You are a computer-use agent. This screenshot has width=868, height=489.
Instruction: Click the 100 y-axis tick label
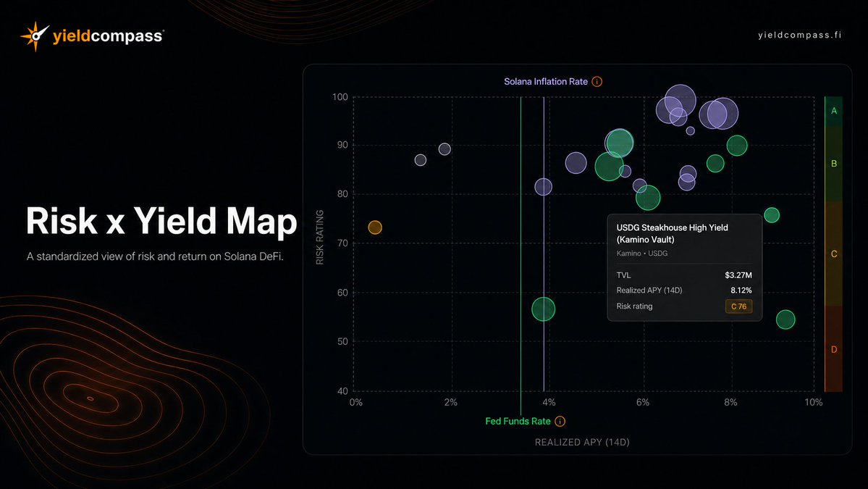[x=340, y=97]
